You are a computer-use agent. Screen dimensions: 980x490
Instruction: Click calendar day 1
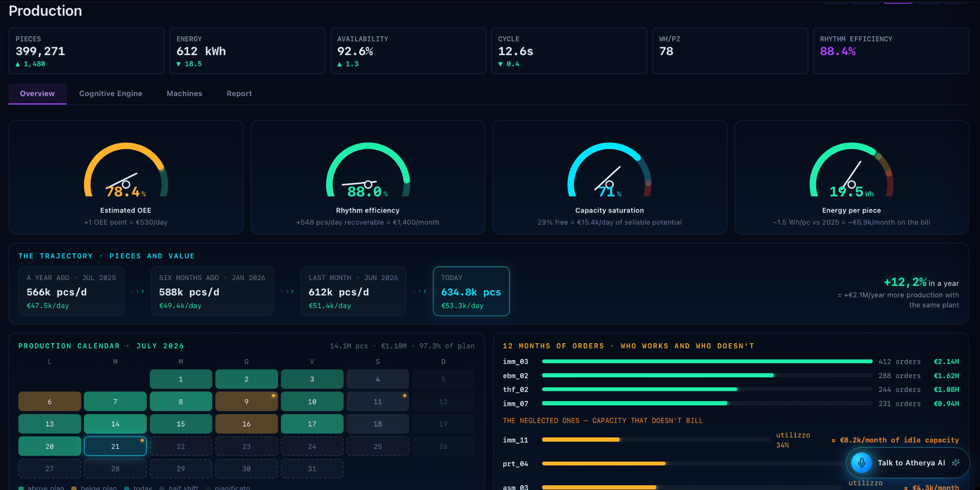click(181, 379)
